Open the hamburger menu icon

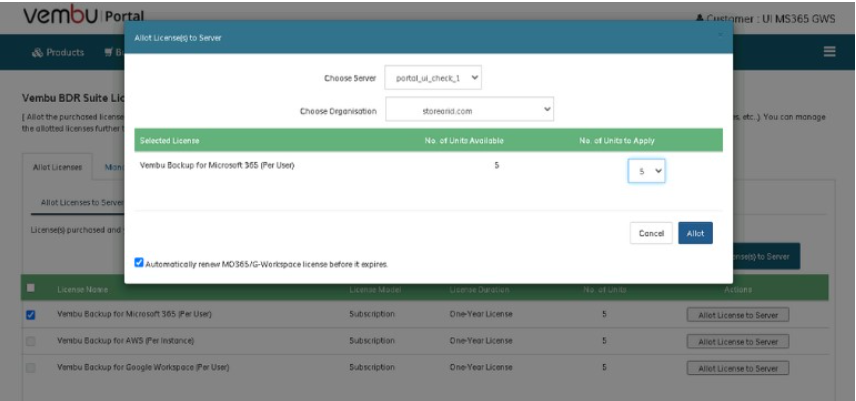pyautogui.click(x=830, y=52)
